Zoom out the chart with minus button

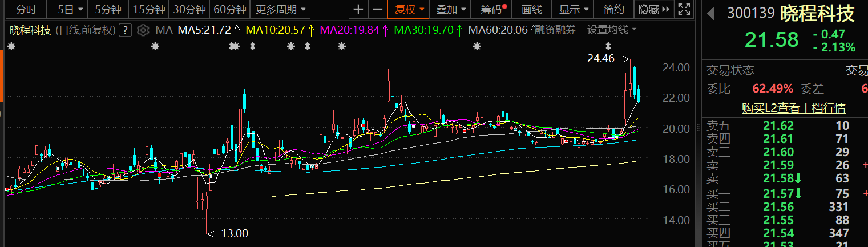click(377, 9)
